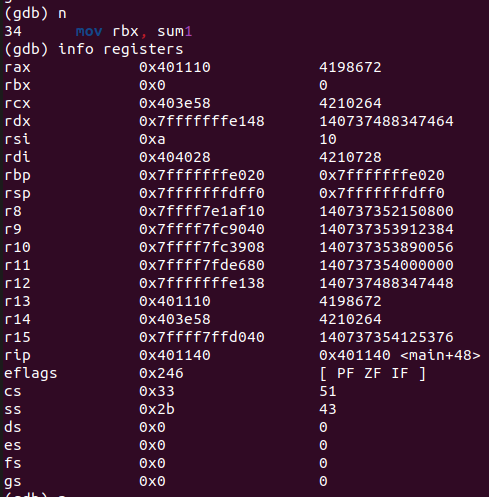This screenshot has width=489, height=497.
Task: Click the rsp value 0x7fffffffdff0
Action: click(x=202, y=193)
